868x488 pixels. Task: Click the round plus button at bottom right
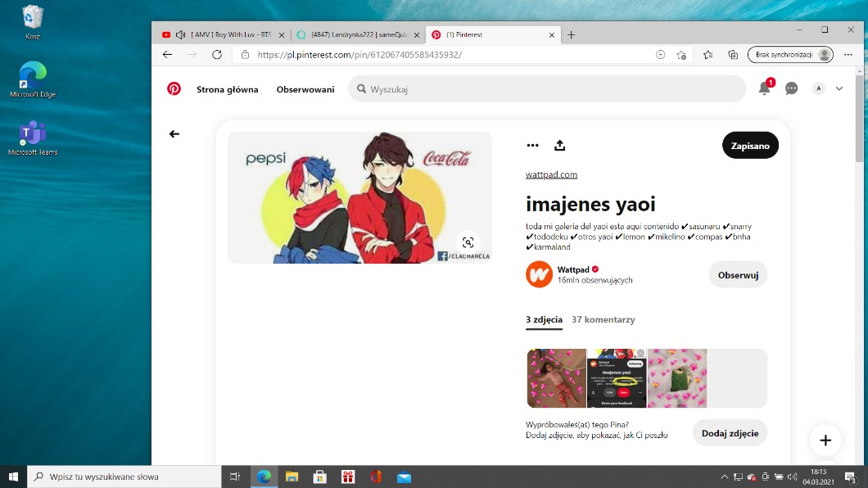825,441
